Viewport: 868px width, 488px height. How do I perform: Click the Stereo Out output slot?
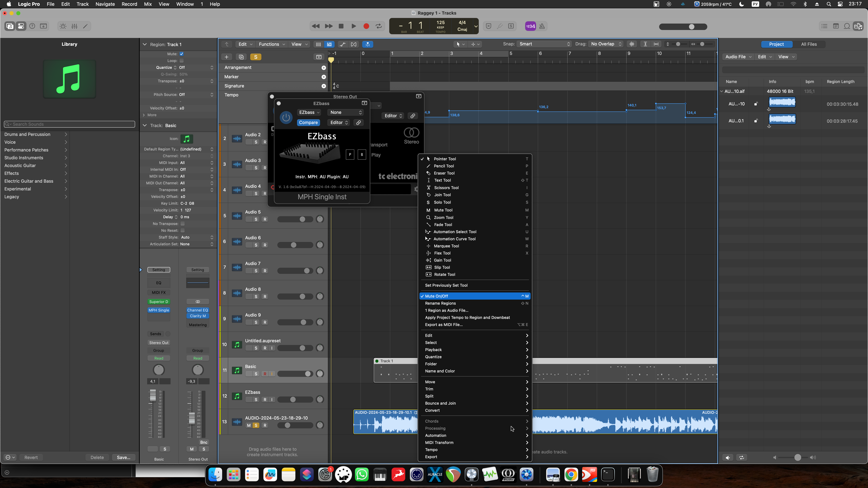(159, 342)
